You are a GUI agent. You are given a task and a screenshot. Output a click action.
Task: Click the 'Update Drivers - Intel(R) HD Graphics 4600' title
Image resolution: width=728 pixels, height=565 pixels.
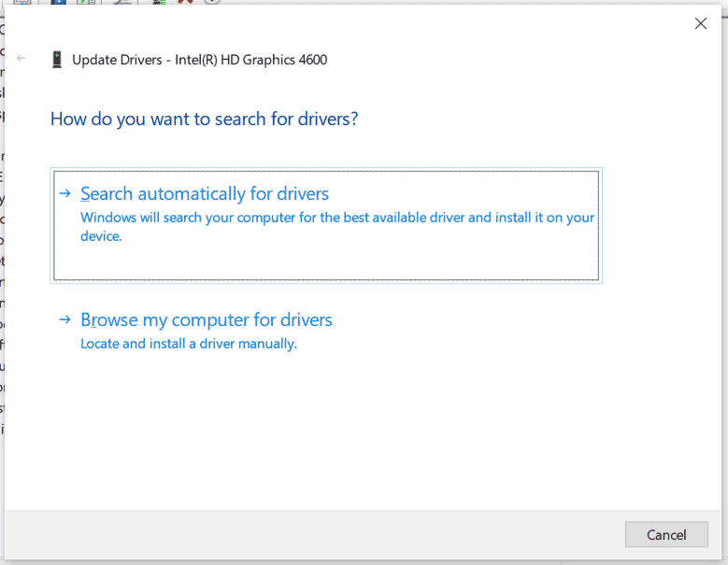click(200, 60)
